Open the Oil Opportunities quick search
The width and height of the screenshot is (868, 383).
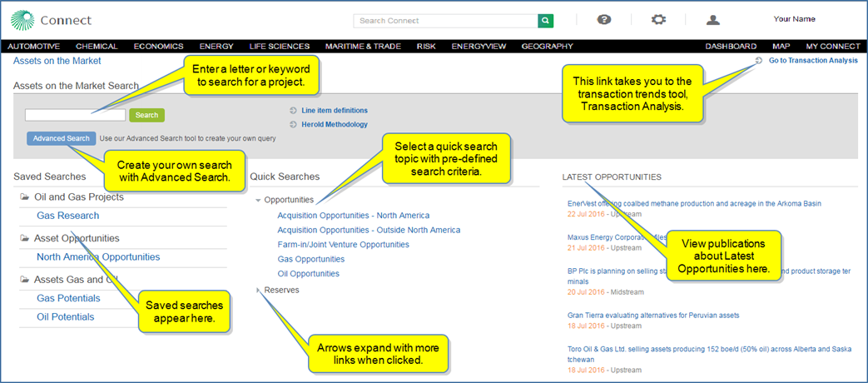point(309,273)
